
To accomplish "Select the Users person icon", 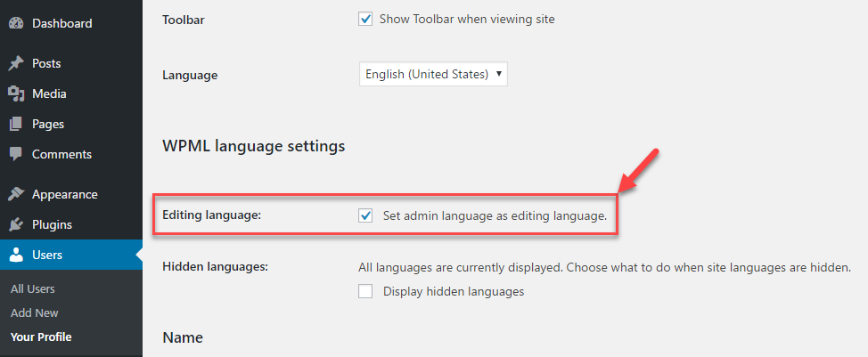I will (x=17, y=255).
